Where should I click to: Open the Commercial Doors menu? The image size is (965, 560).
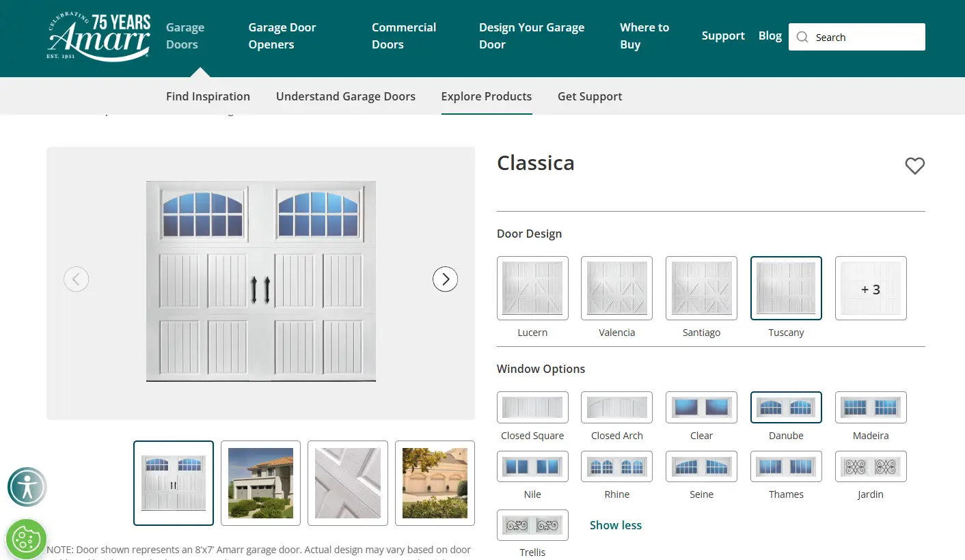coord(404,36)
